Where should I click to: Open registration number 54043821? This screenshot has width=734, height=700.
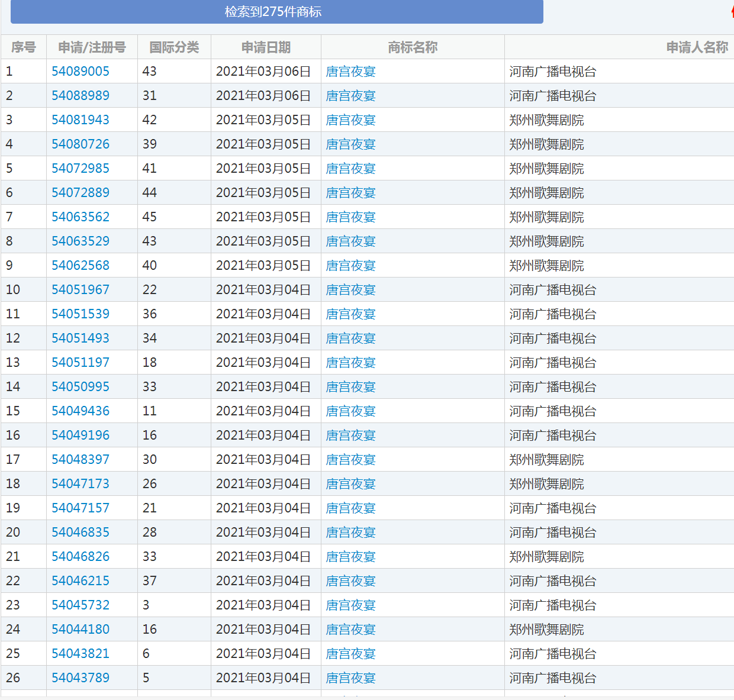click(x=81, y=654)
